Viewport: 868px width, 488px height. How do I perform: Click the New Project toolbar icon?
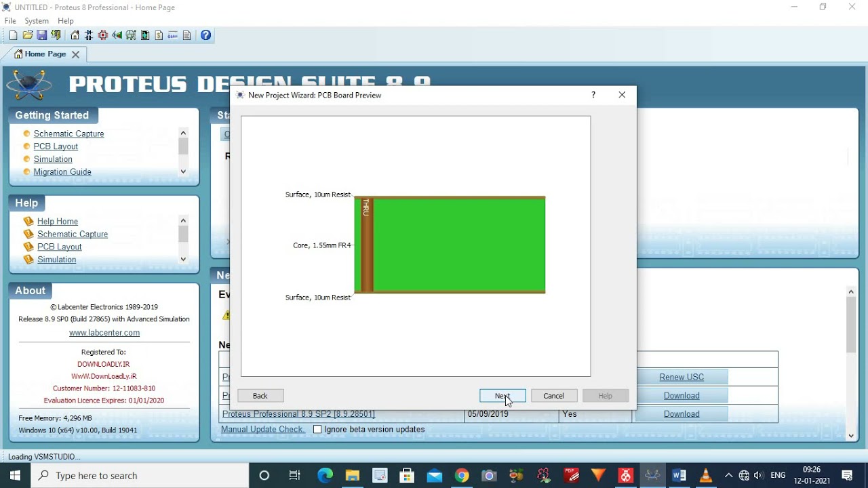coord(12,35)
